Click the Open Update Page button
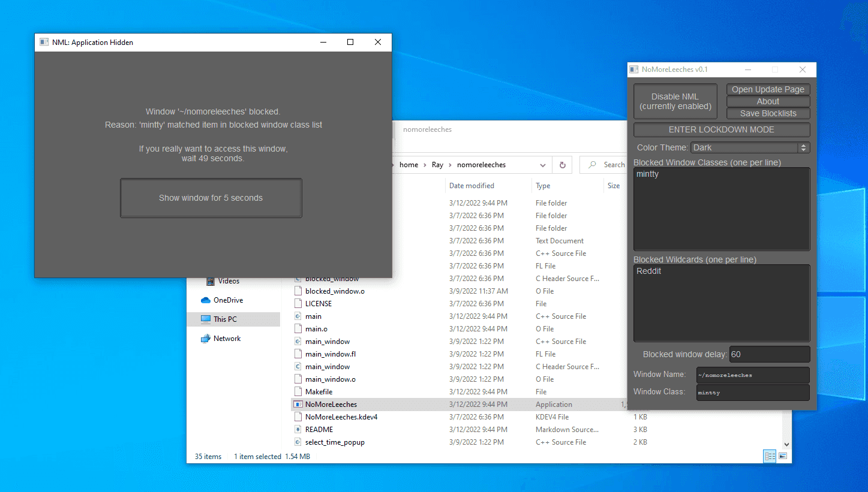 point(768,89)
